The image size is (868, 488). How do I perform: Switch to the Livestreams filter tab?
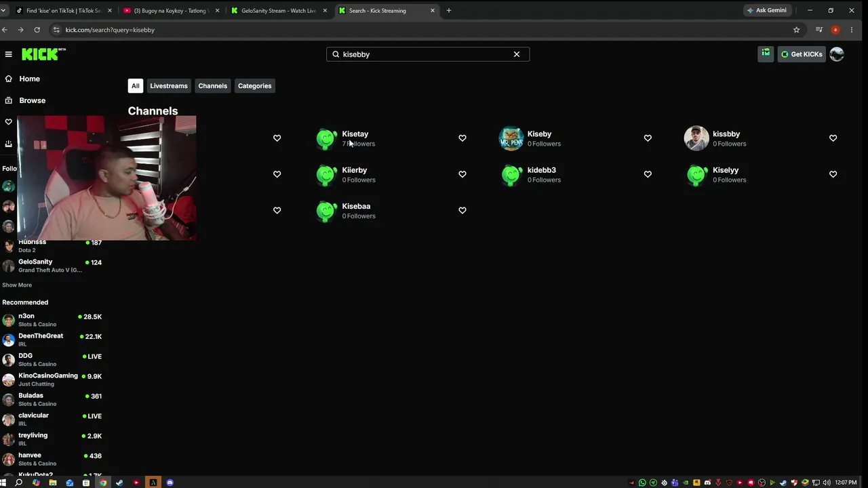click(169, 86)
